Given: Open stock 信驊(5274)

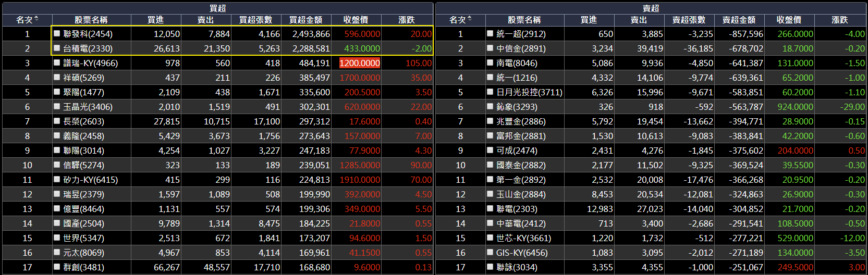Looking at the screenshot, I should coord(83,165).
